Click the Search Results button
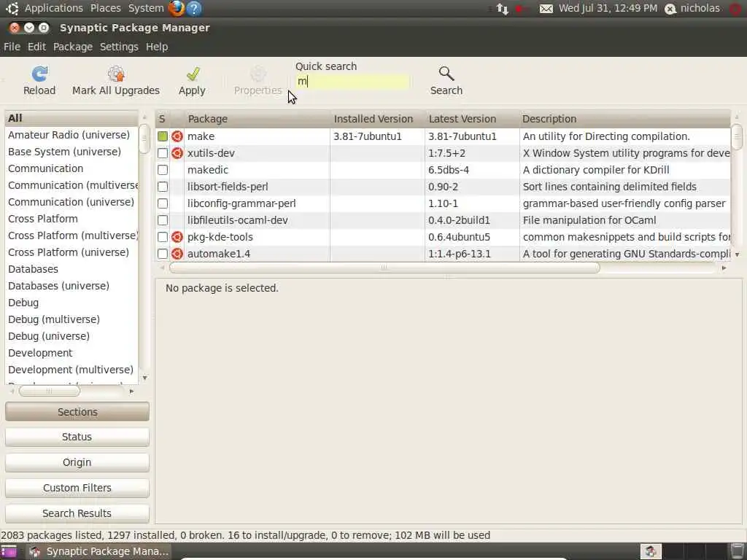 pyautogui.click(x=77, y=513)
